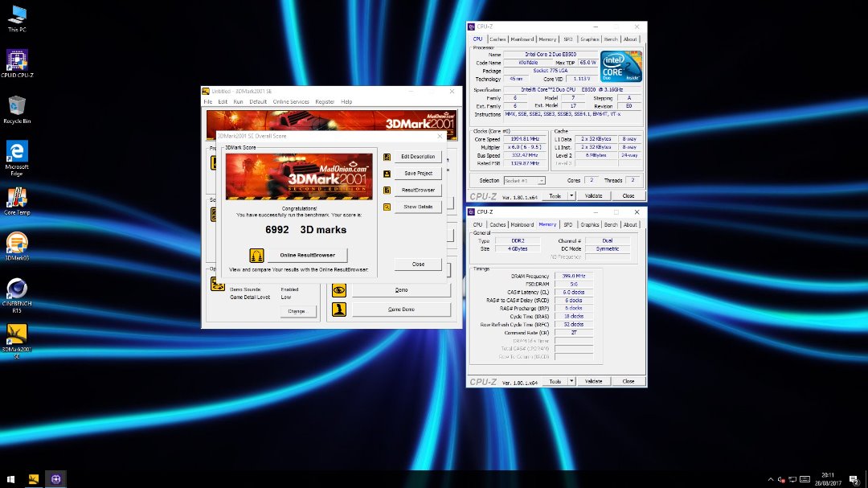The width and height of the screenshot is (868, 488).
Task: Switch to Bench tab in CPU-Z processor window
Action: pyautogui.click(x=611, y=39)
